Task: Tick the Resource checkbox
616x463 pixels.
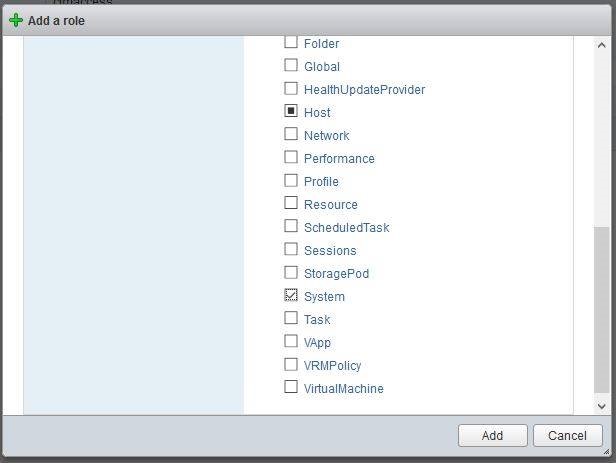Action: [291, 204]
